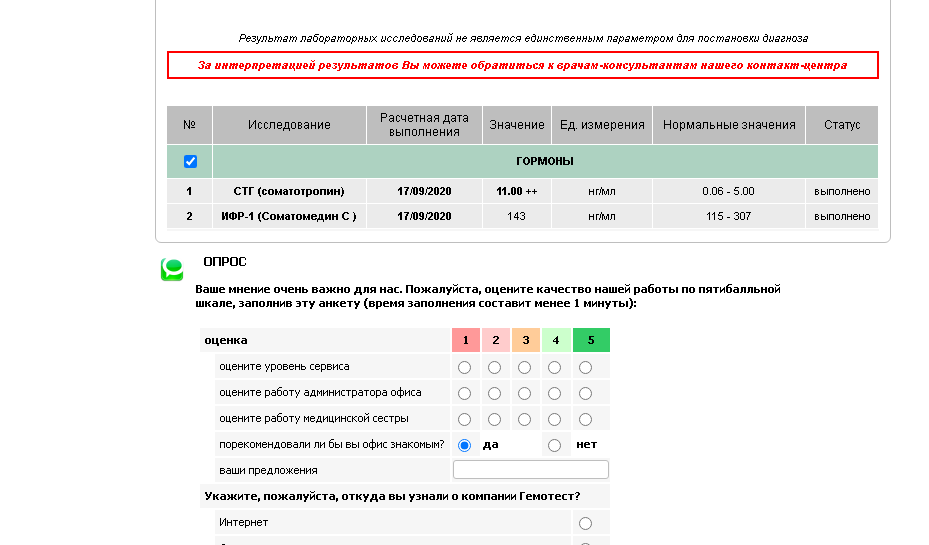Click the green score 5 header cell

[591, 340]
